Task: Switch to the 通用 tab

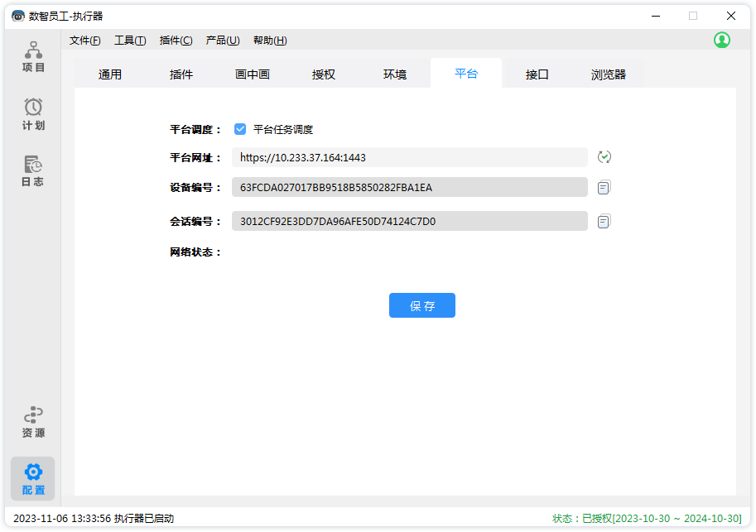Action: (x=110, y=74)
